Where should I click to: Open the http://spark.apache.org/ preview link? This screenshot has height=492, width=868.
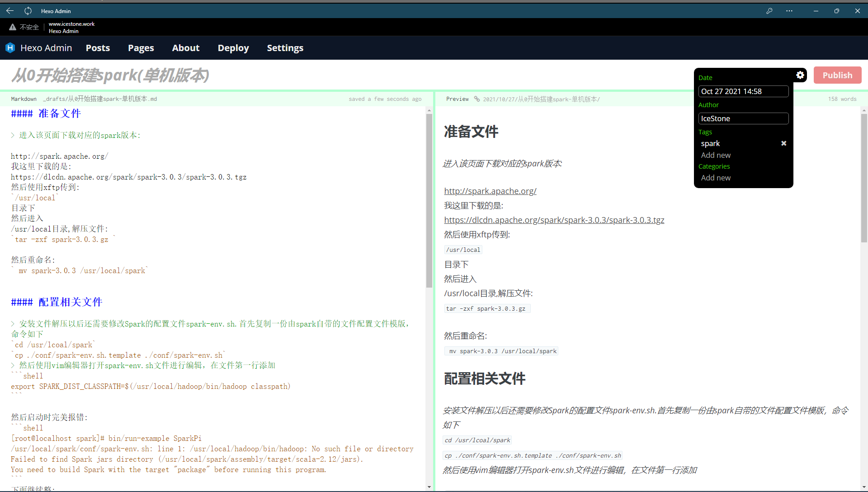(x=490, y=191)
